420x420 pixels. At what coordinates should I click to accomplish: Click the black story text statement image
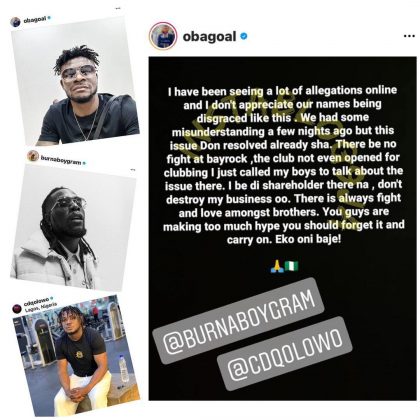(283, 228)
